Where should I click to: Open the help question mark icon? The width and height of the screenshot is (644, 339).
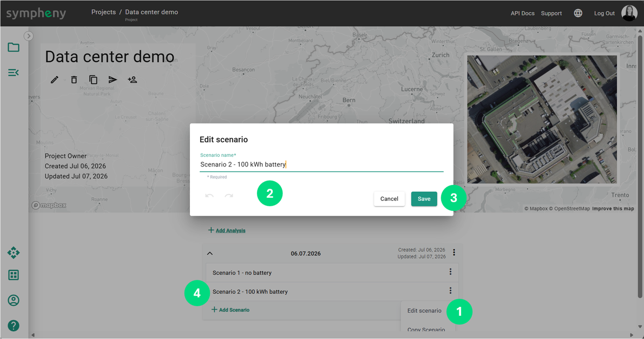[x=13, y=325]
